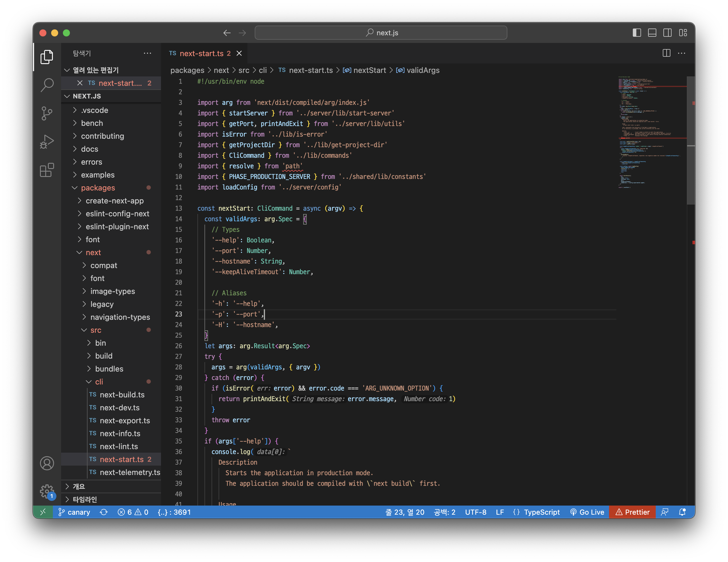Open the Manage settings gear
The height and width of the screenshot is (562, 728).
point(47,491)
